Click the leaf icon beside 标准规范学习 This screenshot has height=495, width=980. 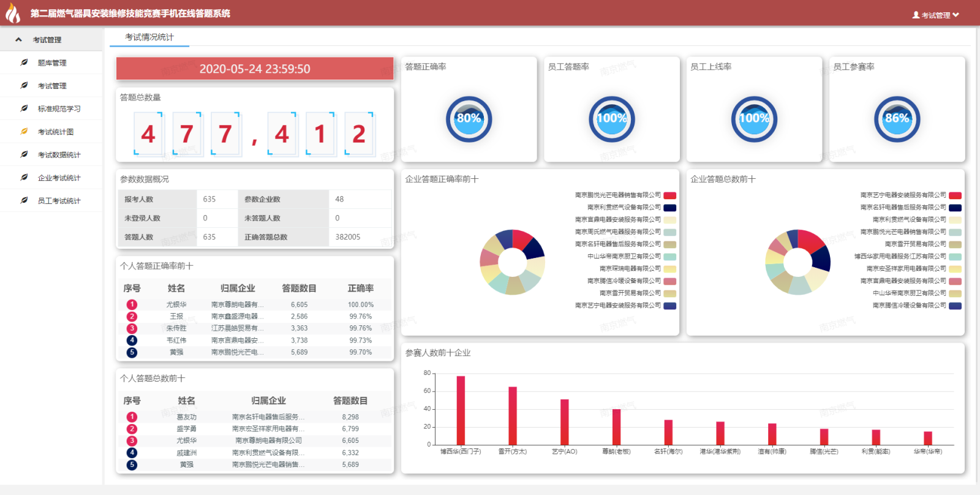[x=24, y=108]
